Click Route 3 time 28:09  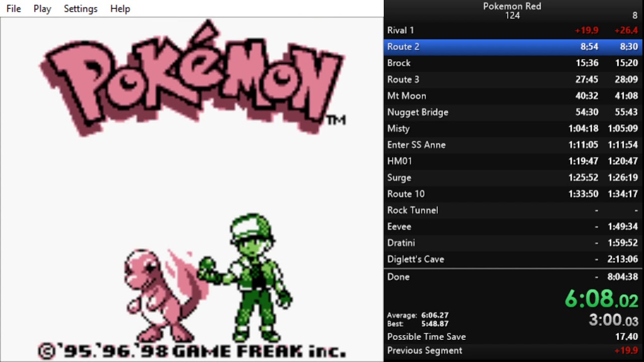tap(626, 79)
